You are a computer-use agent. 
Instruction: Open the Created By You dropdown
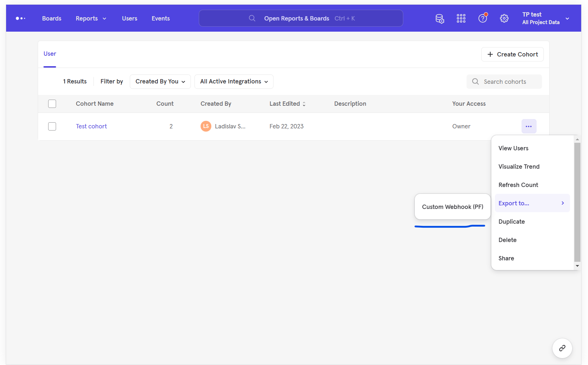[x=160, y=82]
